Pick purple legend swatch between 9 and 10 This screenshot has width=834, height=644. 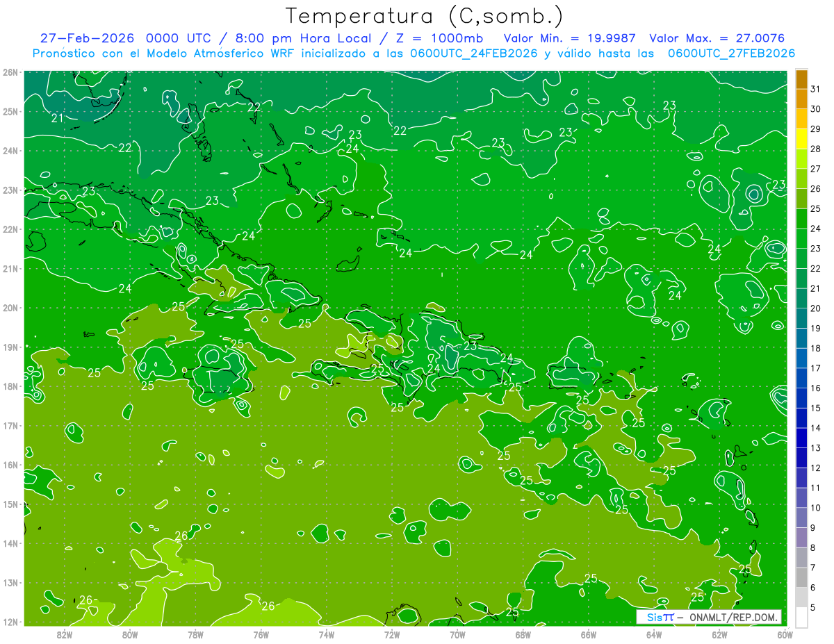801,518
